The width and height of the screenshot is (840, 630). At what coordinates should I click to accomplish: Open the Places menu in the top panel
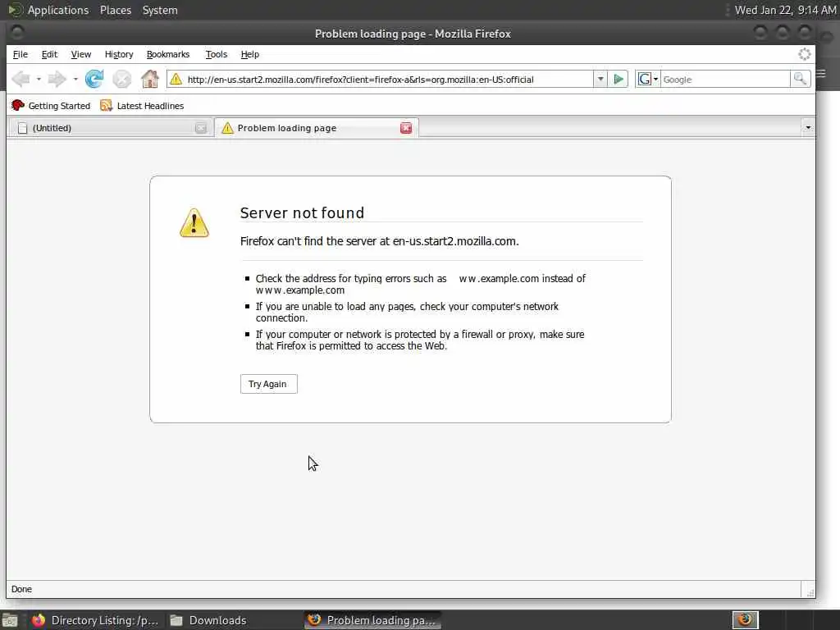pyautogui.click(x=115, y=10)
